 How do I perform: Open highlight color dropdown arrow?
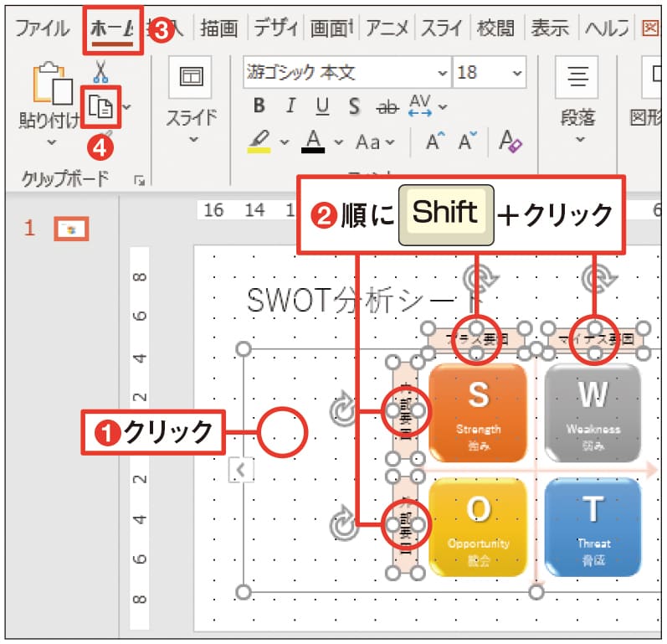285,142
